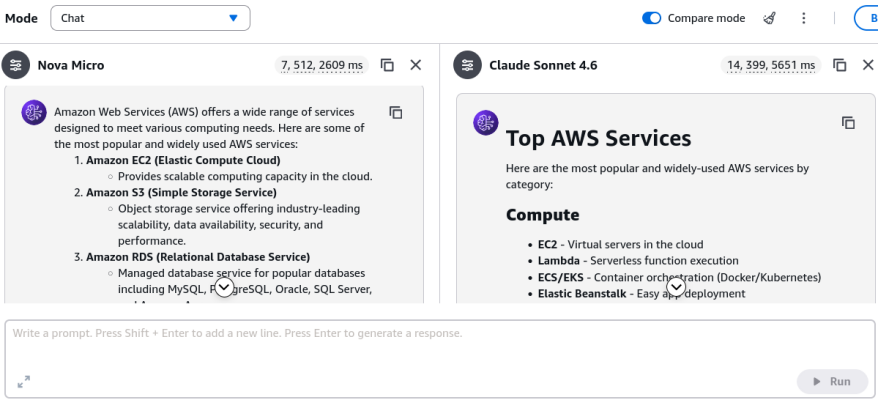Open the three-dot more options menu
The image size is (878, 400).
tap(804, 18)
